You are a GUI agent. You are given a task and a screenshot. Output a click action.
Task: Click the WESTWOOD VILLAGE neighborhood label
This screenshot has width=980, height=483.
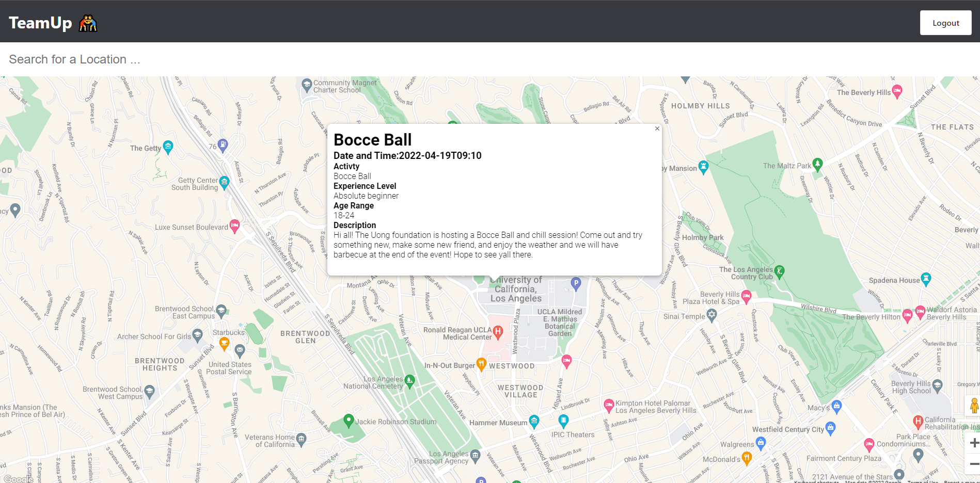520,391
